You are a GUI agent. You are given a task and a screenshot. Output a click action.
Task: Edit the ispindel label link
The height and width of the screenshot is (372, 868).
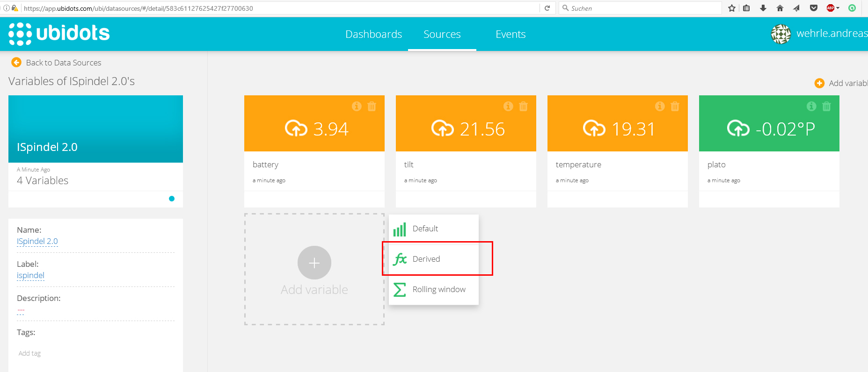[x=30, y=275]
